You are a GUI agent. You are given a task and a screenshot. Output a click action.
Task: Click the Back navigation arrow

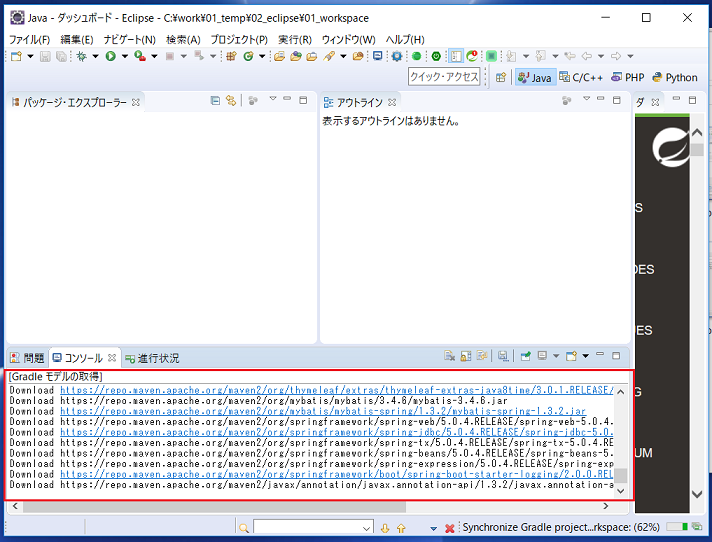click(x=587, y=56)
